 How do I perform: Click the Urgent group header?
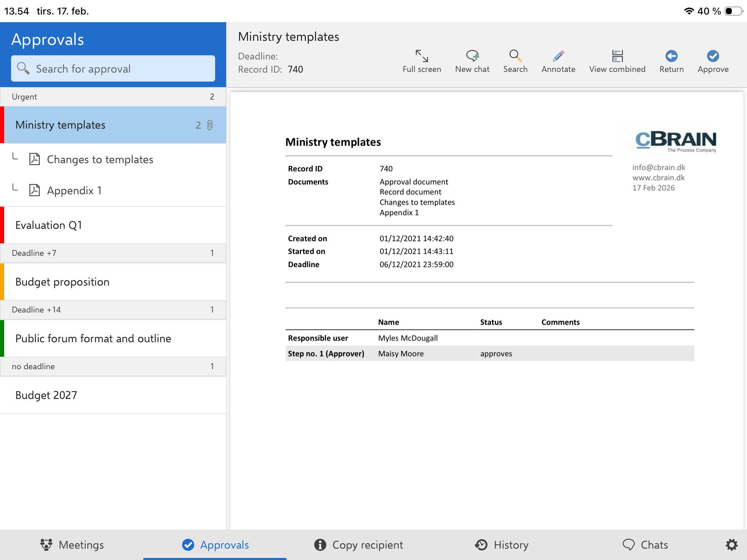point(113,97)
